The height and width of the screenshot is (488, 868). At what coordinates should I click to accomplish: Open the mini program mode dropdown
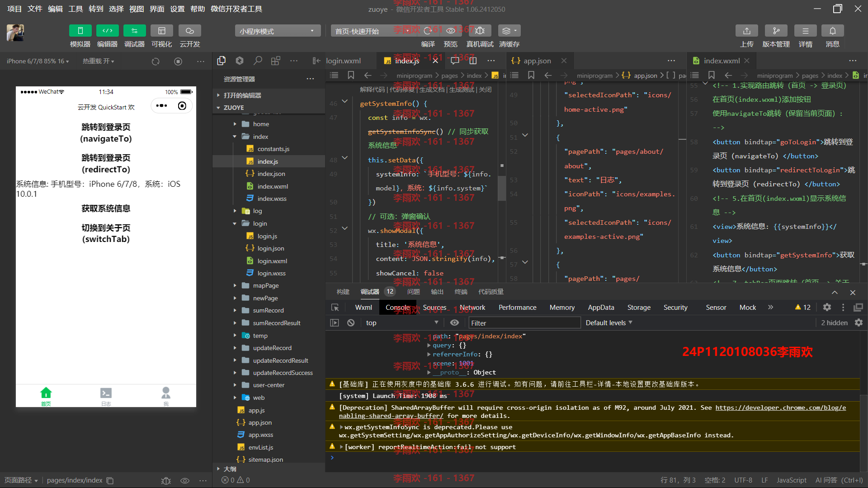coord(278,31)
